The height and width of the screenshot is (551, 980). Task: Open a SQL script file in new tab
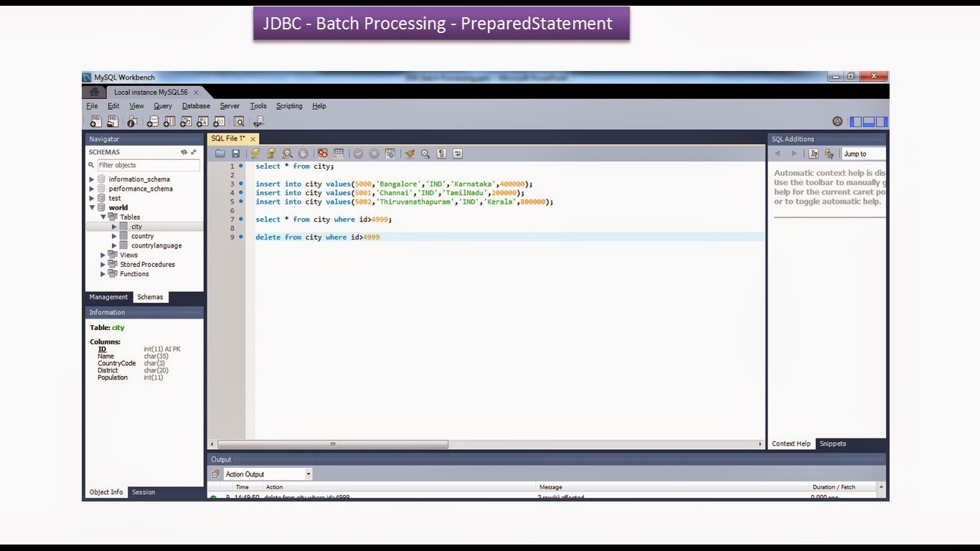tap(113, 122)
